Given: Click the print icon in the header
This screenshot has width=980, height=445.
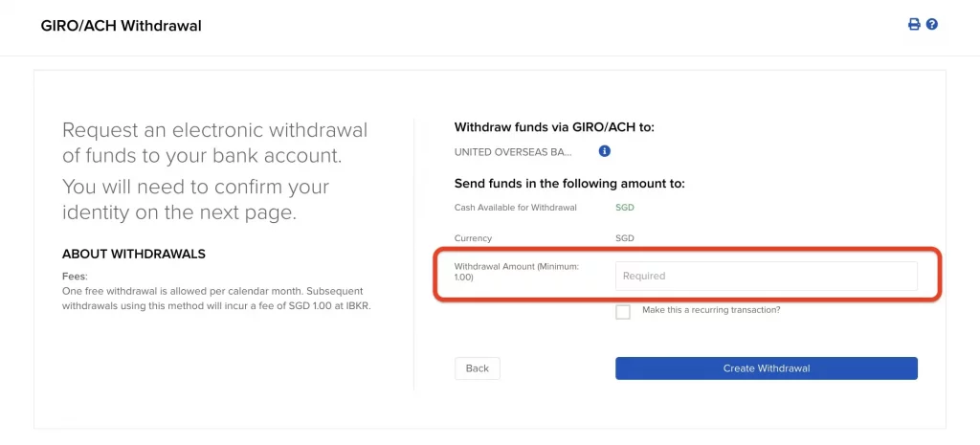Looking at the screenshot, I should coord(914,25).
